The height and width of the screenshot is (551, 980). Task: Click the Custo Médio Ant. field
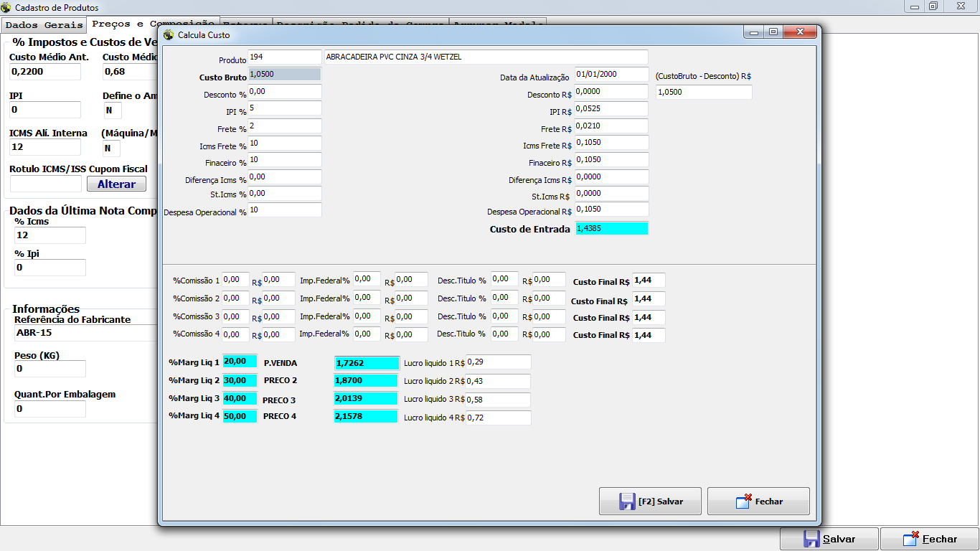45,72
